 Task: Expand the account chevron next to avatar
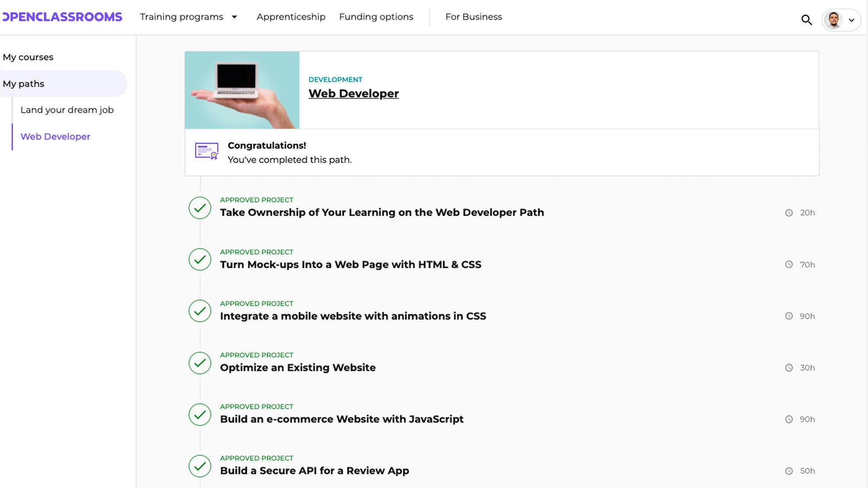click(851, 20)
